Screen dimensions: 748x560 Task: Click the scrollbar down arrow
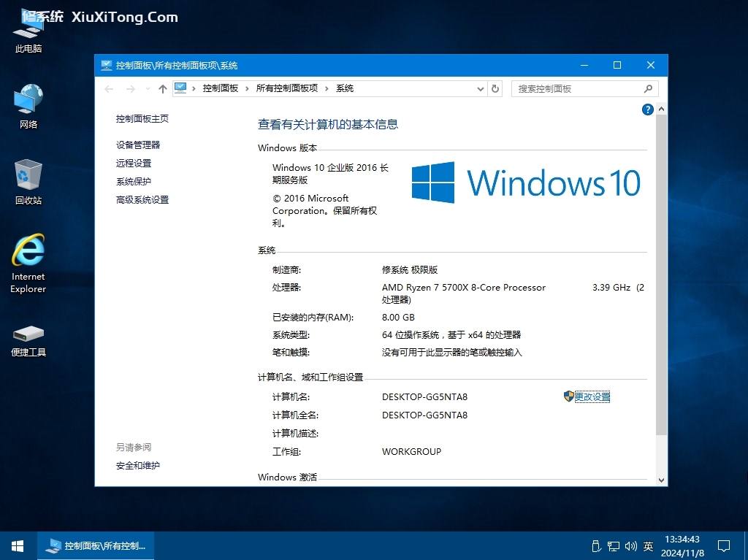[x=661, y=480]
